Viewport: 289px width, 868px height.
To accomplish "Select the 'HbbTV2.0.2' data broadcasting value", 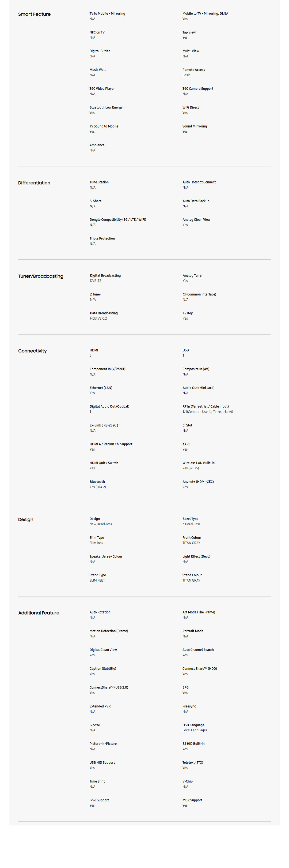I will pyautogui.click(x=98, y=319).
